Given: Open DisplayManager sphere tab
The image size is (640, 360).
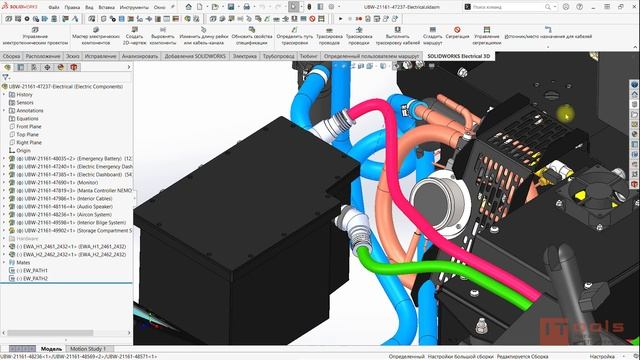Looking at the screenshot, I should (x=60, y=67).
